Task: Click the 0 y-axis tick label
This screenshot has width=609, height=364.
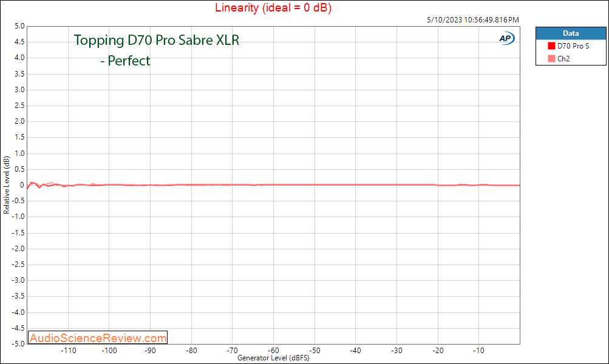Action: pos(22,186)
